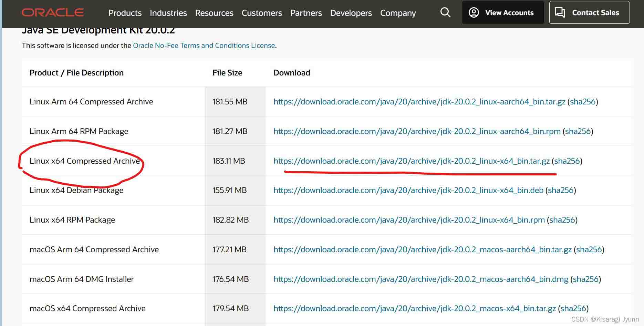
Task: Click the 'Download' column header
Action: pos(292,73)
